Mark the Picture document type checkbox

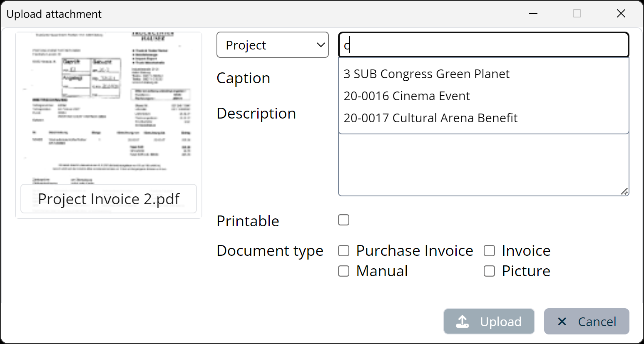click(x=489, y=271)
